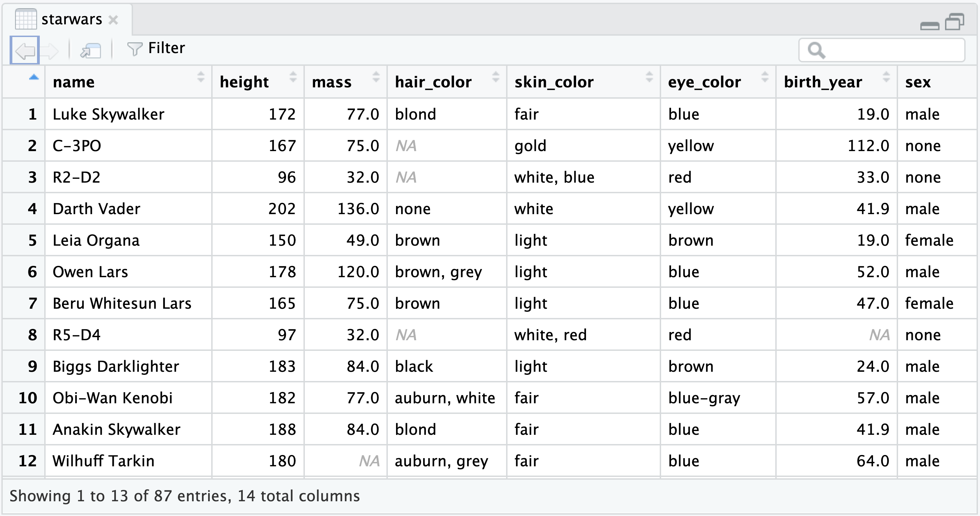Viewport: 980px width, 516px height.
Task: Click Owen Lars's mass value 120.0
Action: coord(358,272)
